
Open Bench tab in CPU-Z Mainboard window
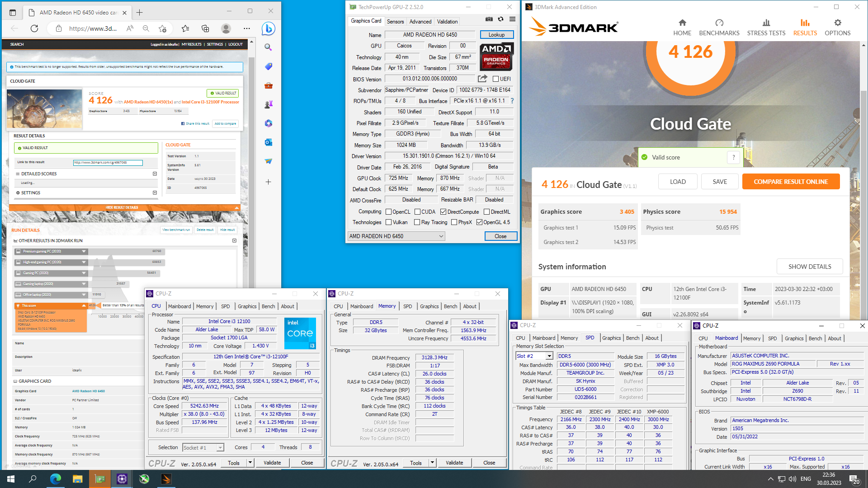(815, 338)
